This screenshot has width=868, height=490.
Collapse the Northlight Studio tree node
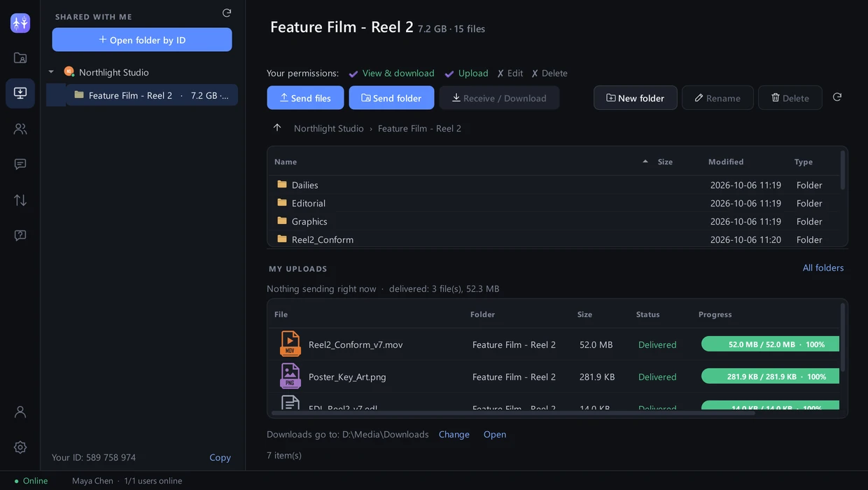(51, 72)
